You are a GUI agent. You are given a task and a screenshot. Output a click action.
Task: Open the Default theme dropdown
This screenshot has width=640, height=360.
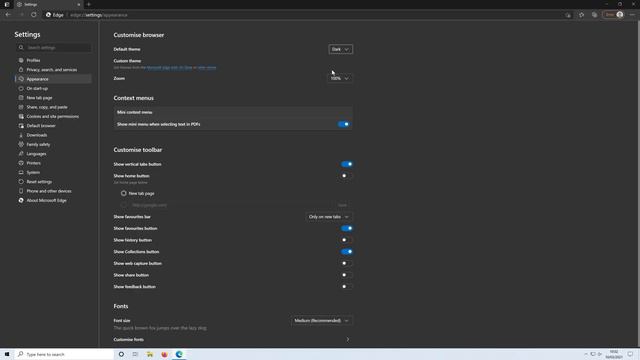pyautogui.click(x=340, y=49)
